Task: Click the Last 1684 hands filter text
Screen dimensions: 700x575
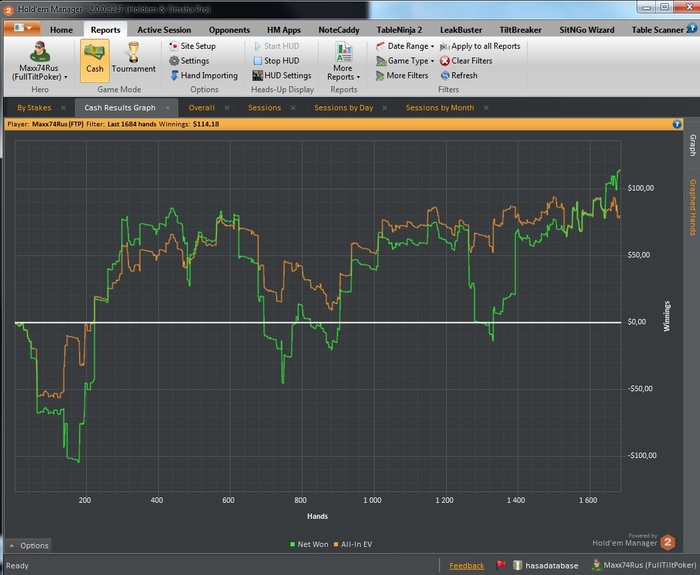Action: 132,124
